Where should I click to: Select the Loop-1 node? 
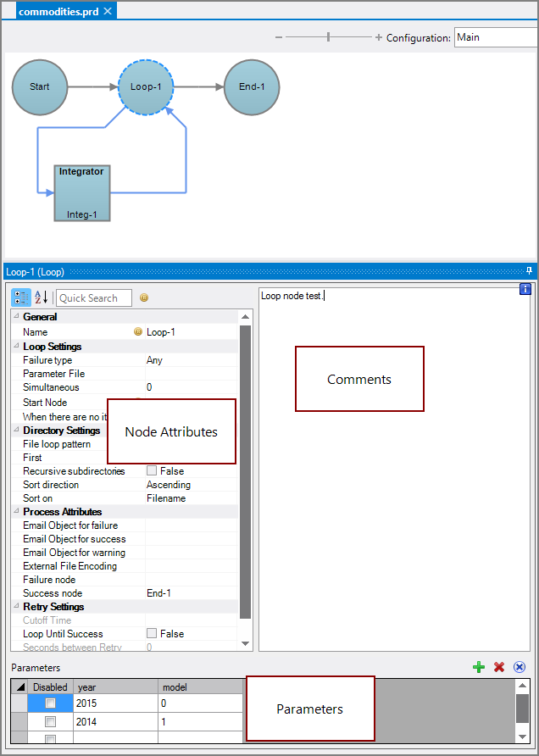(146, 87)
